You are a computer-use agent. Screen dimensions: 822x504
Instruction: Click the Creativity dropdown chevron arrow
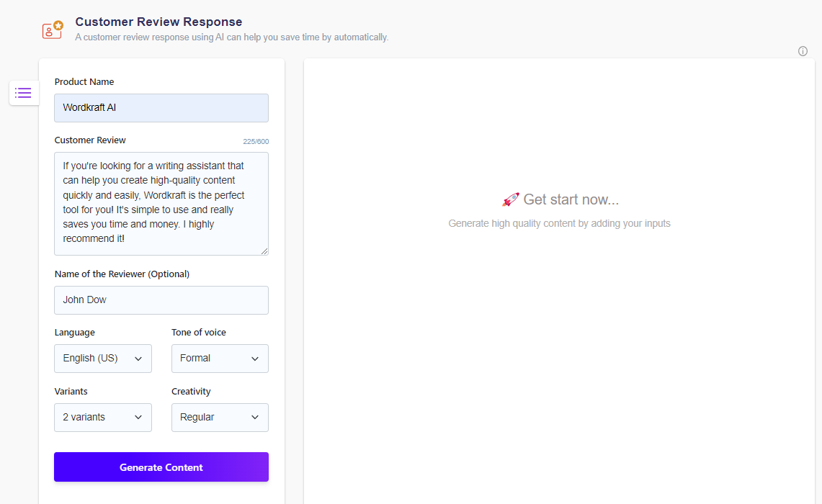tap(255, 418)
